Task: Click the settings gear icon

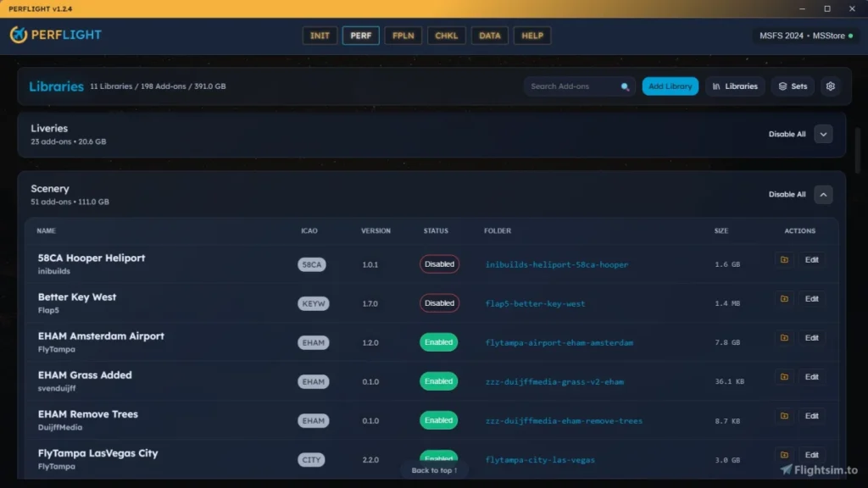Action: coord(831,86)
